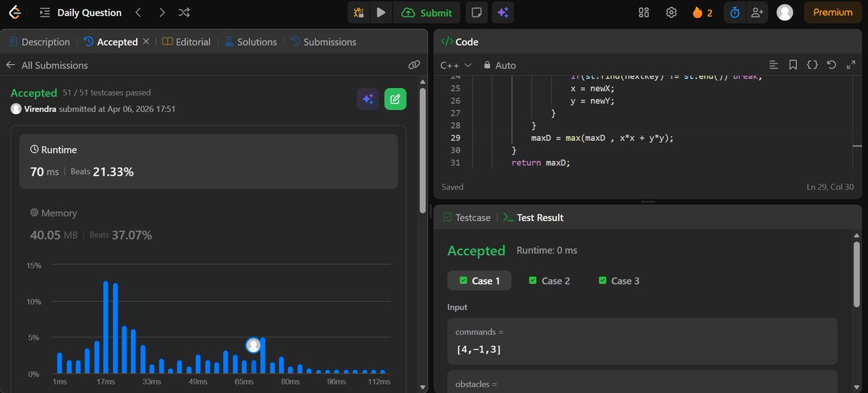868x393 pixels.
Task: Click the Premium button
Action: pyautogui.click(x=833, y=12)
